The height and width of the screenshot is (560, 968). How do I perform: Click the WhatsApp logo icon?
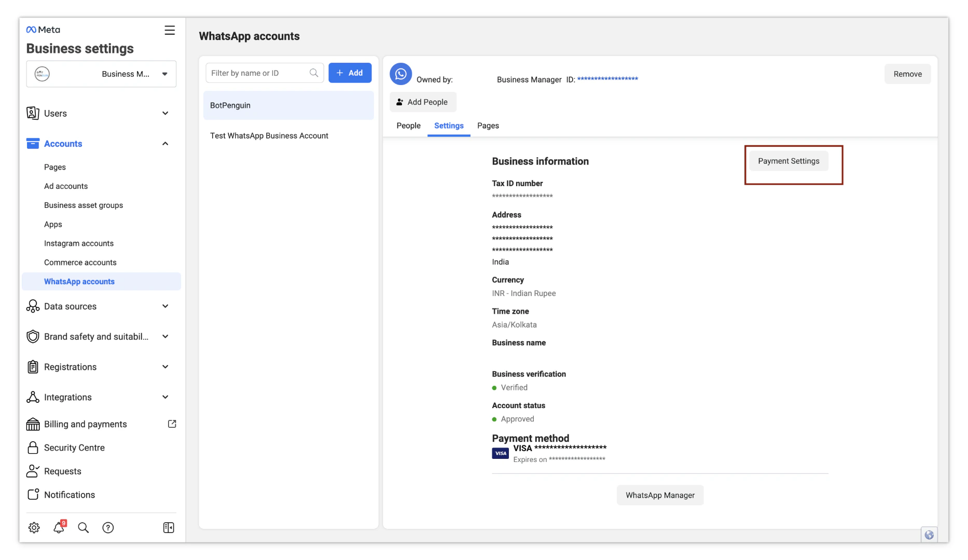tap(401, 74)
